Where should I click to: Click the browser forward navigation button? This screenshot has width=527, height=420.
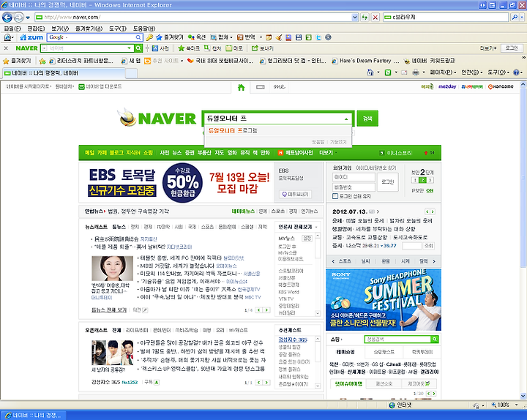pos(18,17)
